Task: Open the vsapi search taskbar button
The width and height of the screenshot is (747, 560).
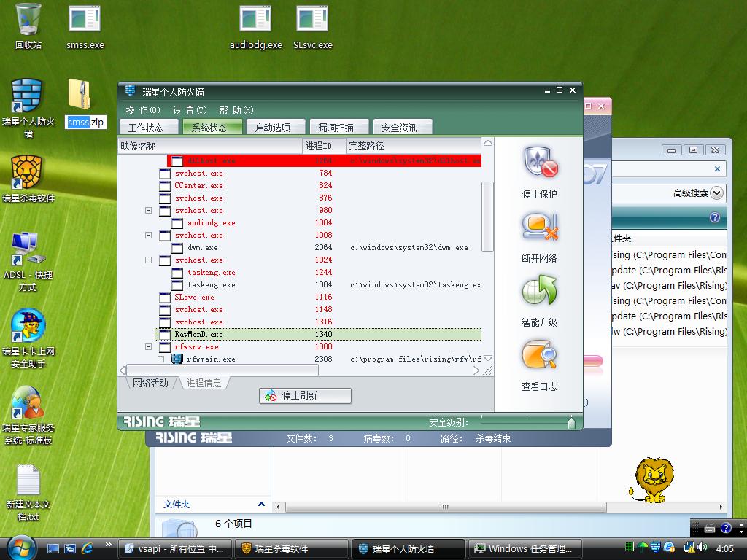Action: [174, 548]
